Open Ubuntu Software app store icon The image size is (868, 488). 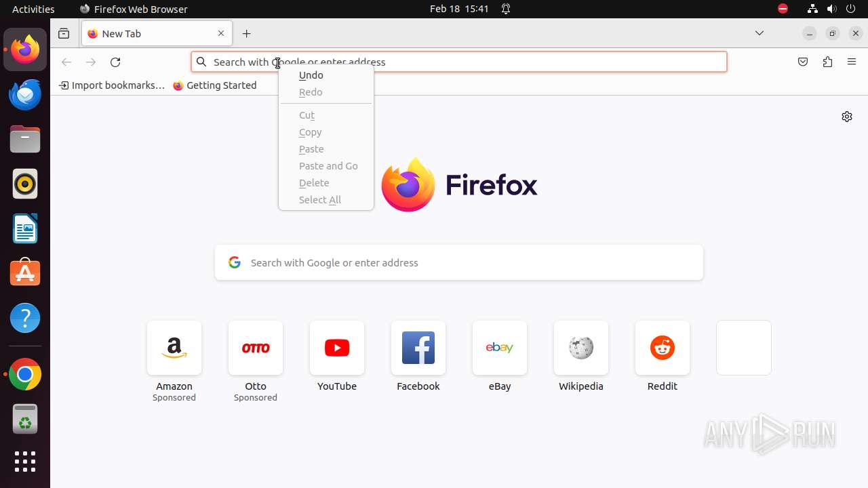click(25, 273)
